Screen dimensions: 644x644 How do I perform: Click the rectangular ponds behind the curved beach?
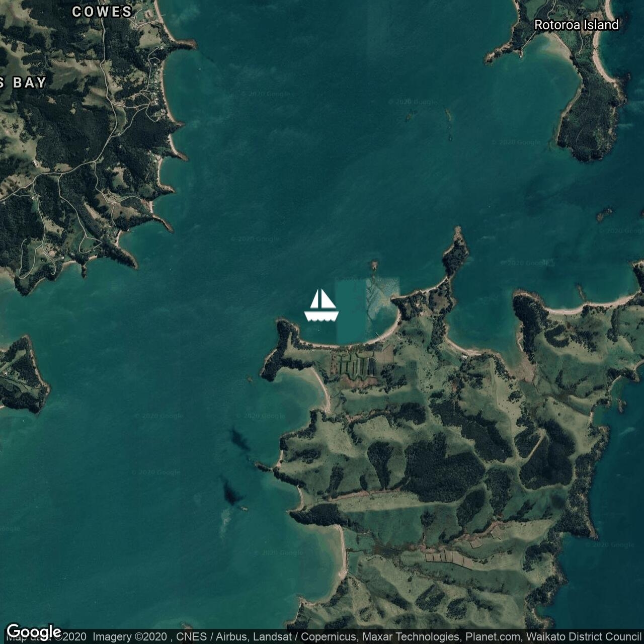(358, 363)
